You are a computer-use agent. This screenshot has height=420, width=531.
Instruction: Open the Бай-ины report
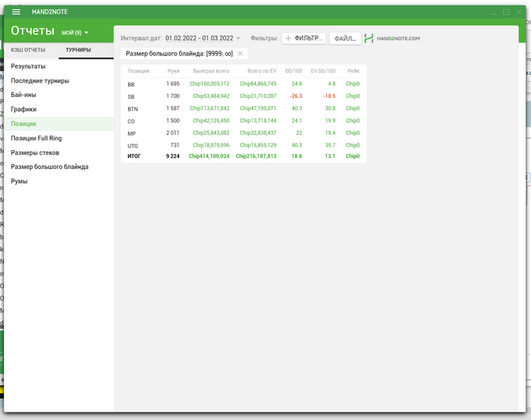(59, 95)
